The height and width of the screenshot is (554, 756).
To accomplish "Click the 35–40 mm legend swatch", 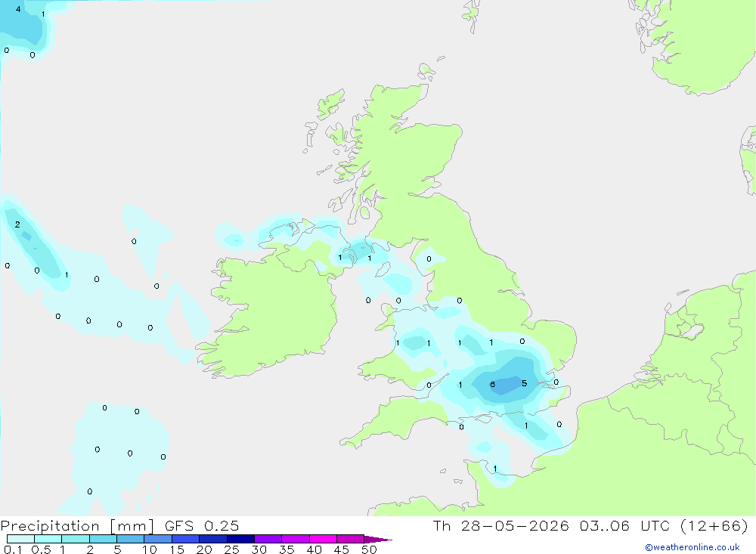I will click(296, 539).
